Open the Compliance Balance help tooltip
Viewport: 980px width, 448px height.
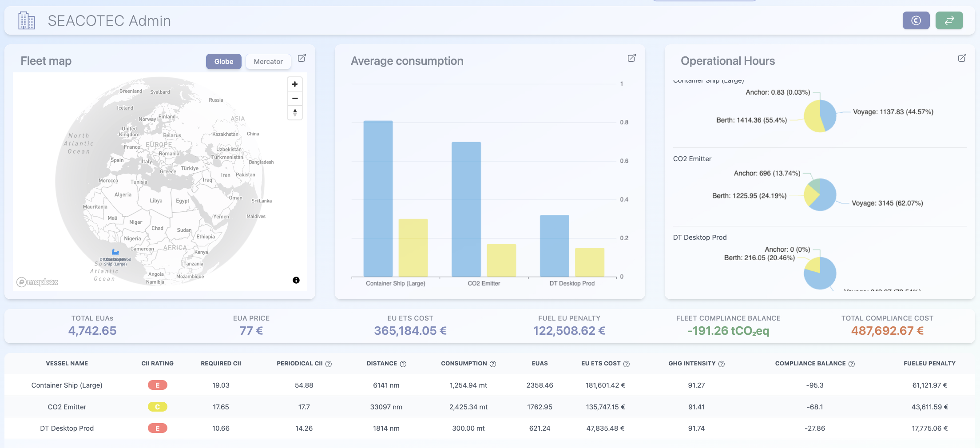[852, 364]
